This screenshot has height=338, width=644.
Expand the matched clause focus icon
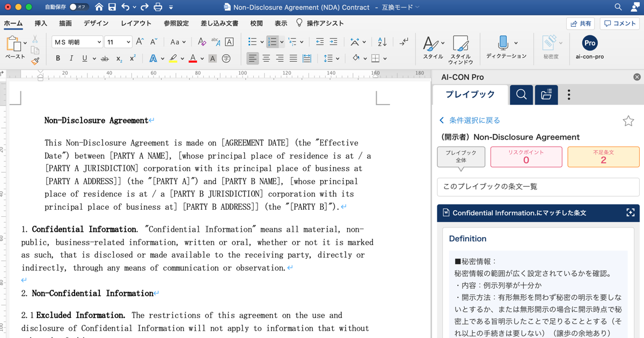[631, 213]
